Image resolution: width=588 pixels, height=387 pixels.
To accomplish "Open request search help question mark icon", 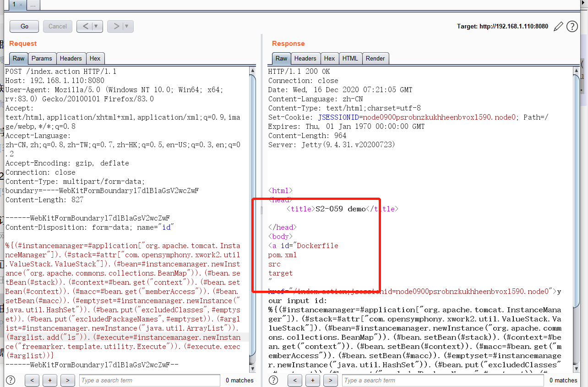I will click(10, 380).
